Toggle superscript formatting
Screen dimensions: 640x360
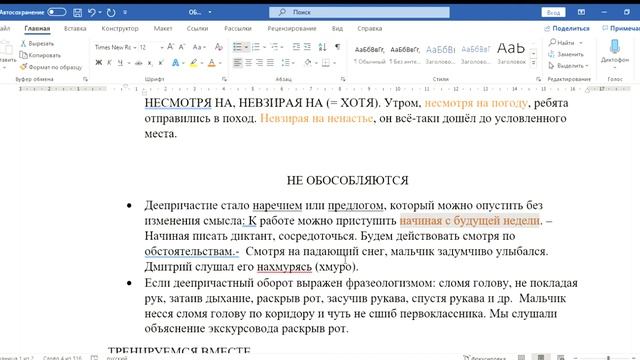point(160,63)
